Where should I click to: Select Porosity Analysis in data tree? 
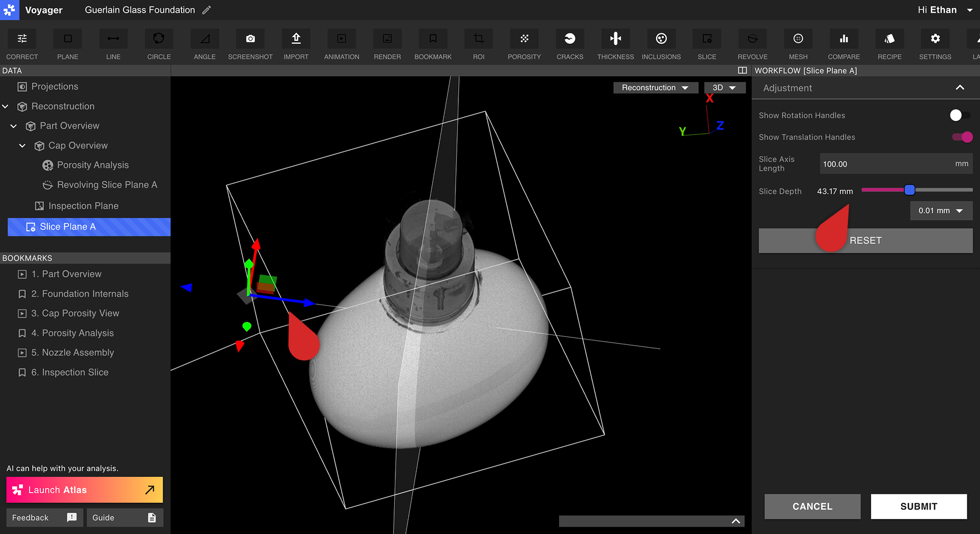pyautogui.click(x=93, y=165)
